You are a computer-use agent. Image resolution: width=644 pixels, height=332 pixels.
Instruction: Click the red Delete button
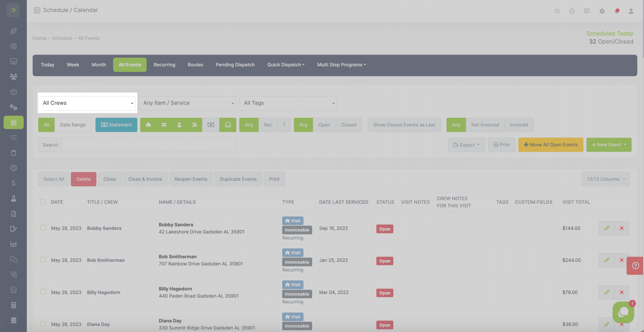[84, 179]
